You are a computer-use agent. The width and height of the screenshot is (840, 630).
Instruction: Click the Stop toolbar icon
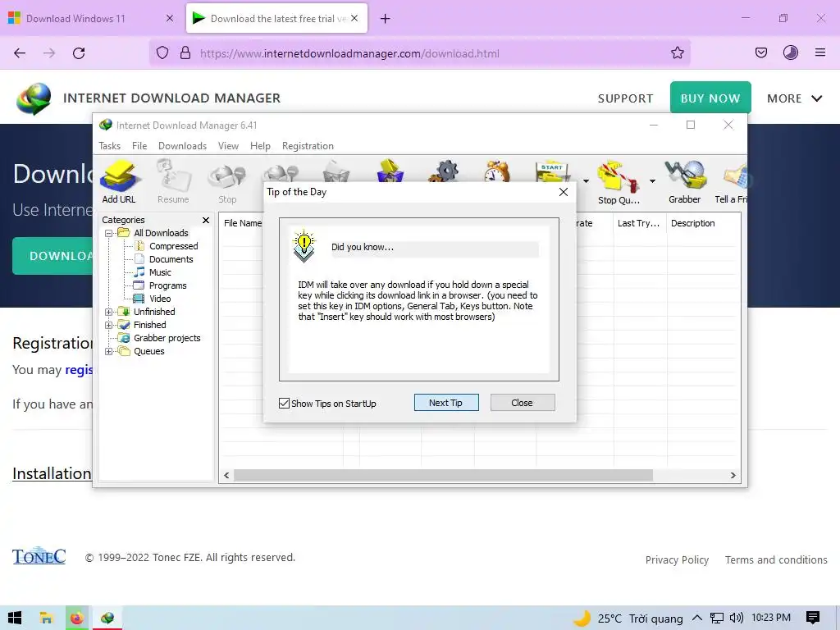click(x=227, y=182)
